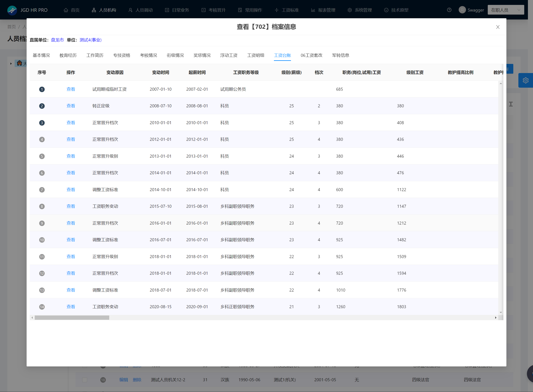Click the horizontal scroll left arrow

click(32, 318)
